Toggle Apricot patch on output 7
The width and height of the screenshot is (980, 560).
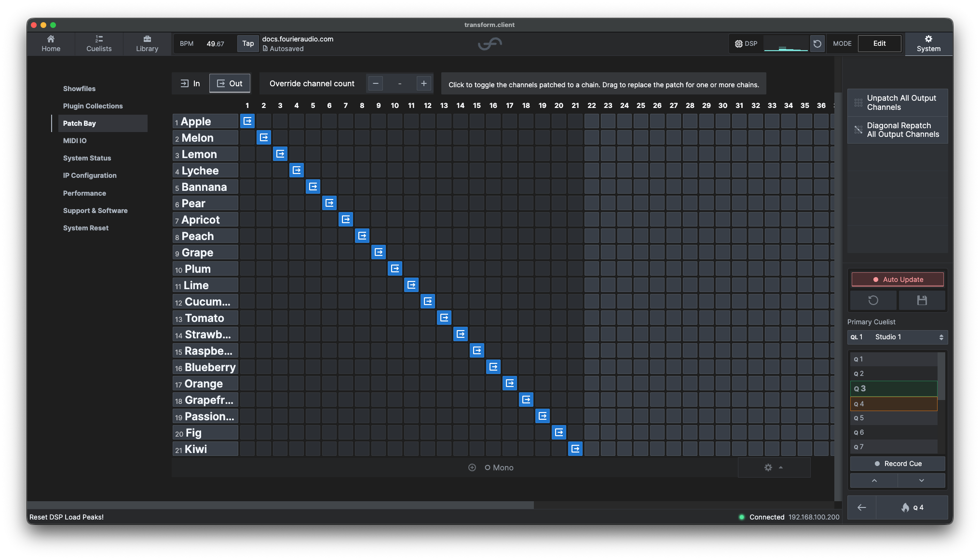tap(346, 219)
